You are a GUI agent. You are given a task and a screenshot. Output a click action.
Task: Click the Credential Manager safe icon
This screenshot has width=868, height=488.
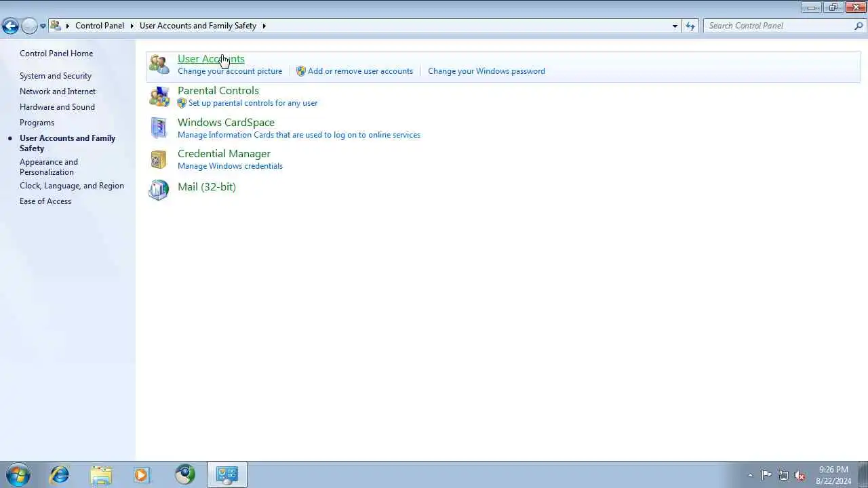click(x=159, y=159)
